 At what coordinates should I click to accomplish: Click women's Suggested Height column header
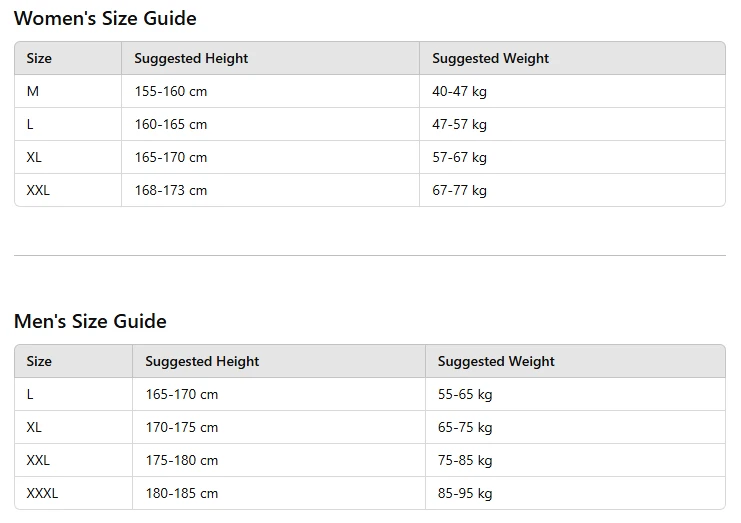click(191, 58)
